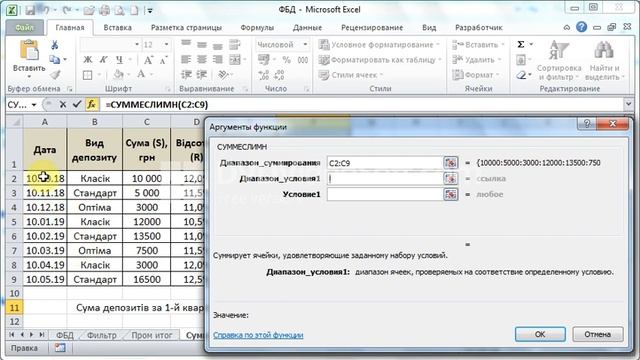This screenshot has width=640, height=360.
Task: Click the increase indent icon
Action: point(202,75)
